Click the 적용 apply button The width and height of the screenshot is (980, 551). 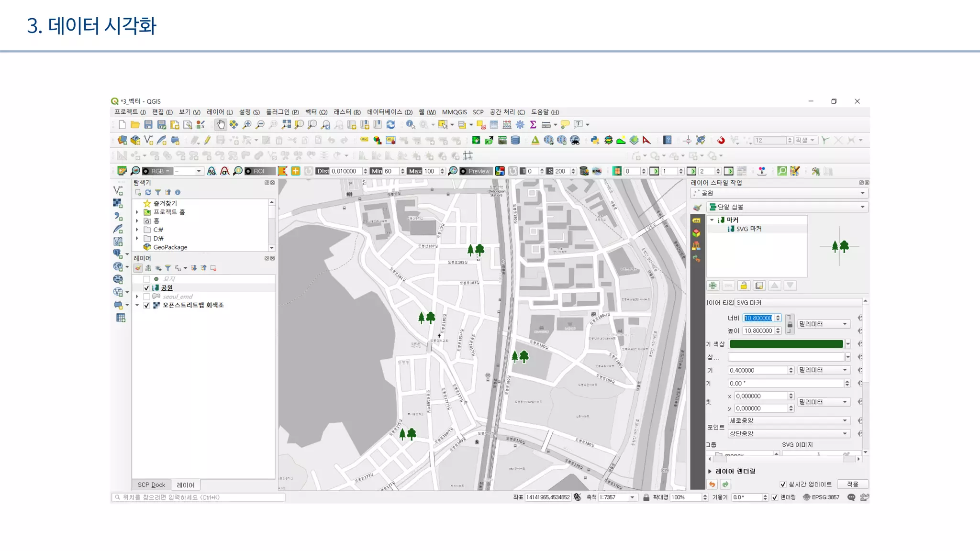tap(853, 484)
